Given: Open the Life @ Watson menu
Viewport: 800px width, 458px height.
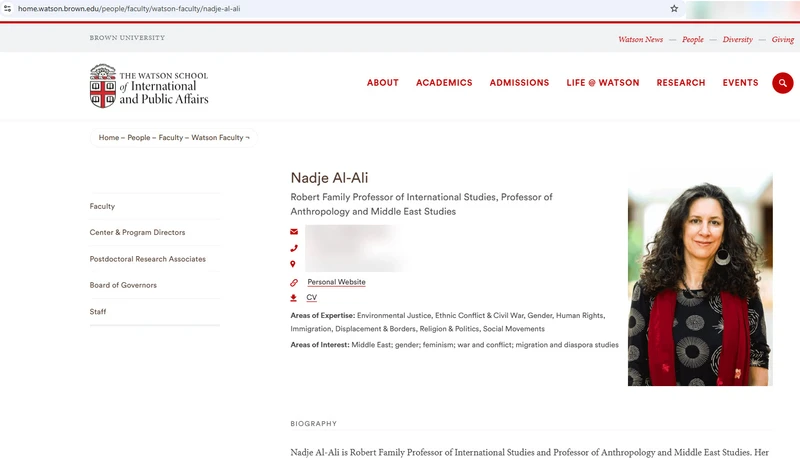Looking at the screenshot, I should (x=603, y=83).
